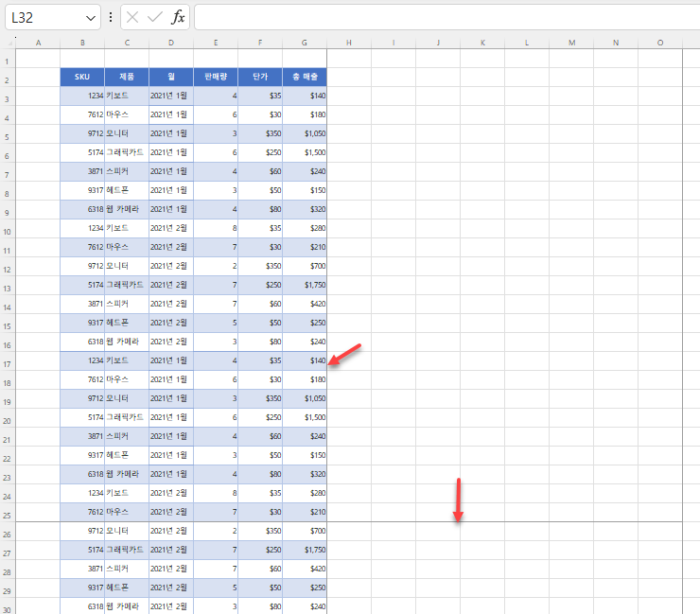Screen dimensions: 700x614
Task: Select $240 cell in row 16
Action: (x=305, y=342)
